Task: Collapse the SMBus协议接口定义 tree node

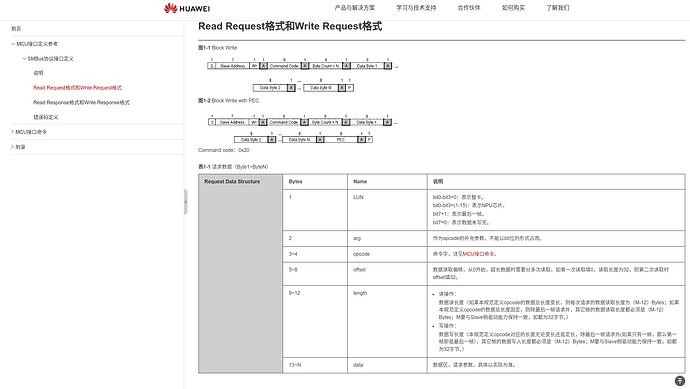Action: [x=24, y=59]
